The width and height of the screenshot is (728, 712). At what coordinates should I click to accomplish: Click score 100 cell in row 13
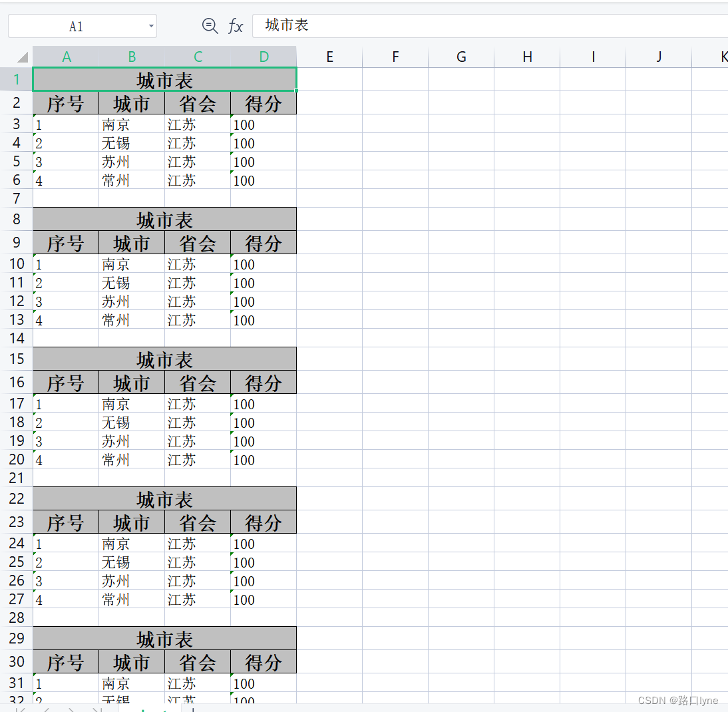point(264,319)
